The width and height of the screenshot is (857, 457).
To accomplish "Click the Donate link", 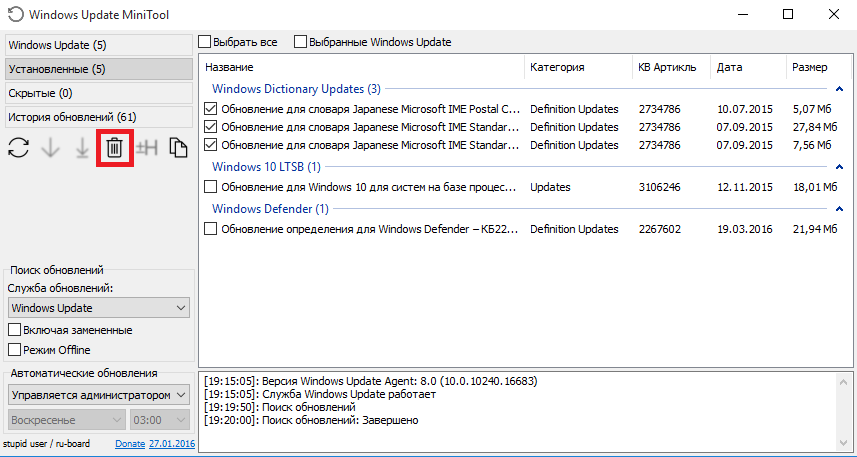I will (130, 443).
